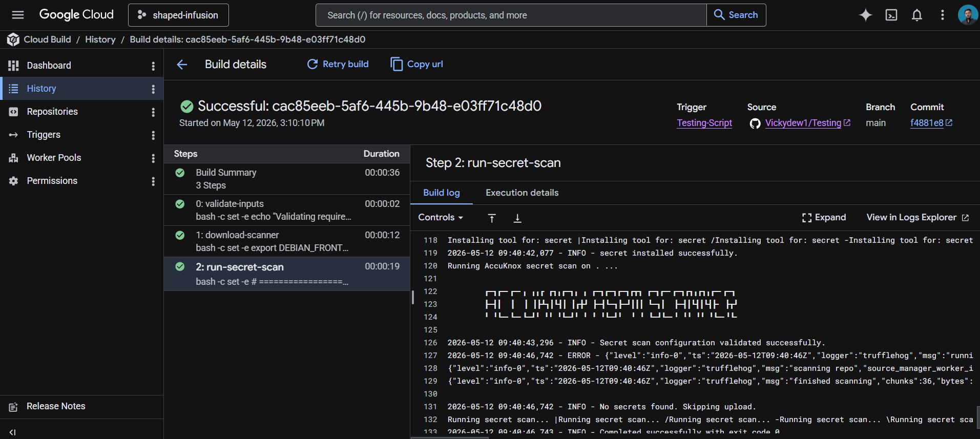Screen dimensions: 980x439
Task: Click the 00:00:36 Build Summary duration
Action: coord(382,173)
